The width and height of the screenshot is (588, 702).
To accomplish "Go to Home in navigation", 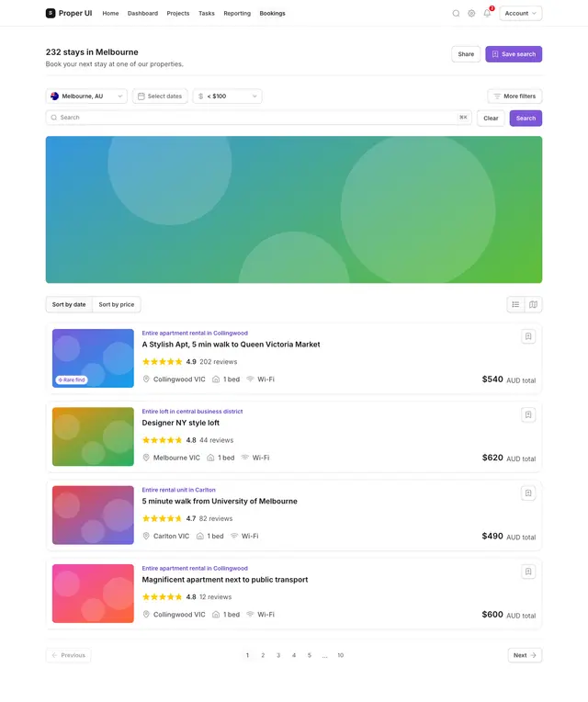I will click(x=110, y=14).
